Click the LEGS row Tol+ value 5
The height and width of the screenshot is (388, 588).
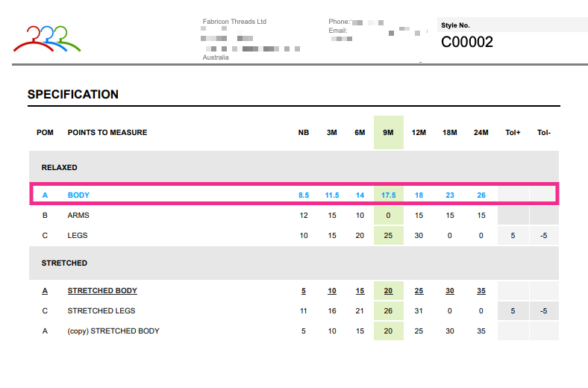coord(513,236)
